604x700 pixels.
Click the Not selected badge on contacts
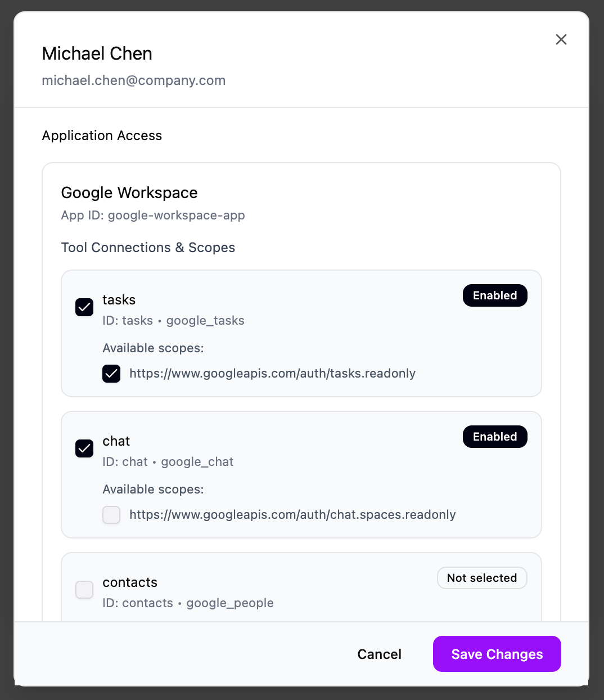pyautogui.click(x=482, y=578)
